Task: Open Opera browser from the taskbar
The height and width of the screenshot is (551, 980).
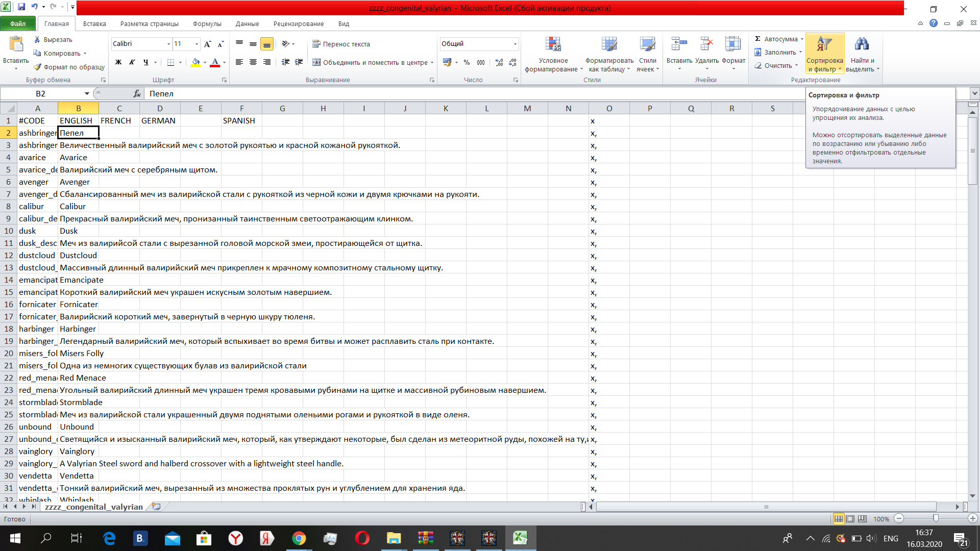Action: pos(362,538)
